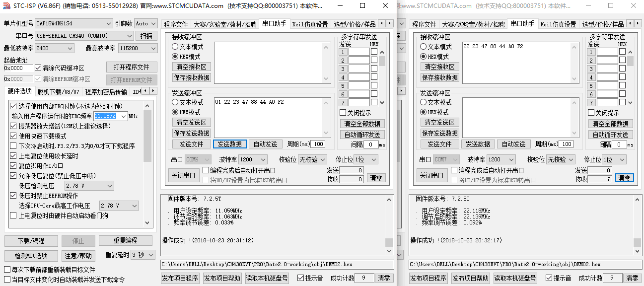Click 扫描 button

(146, 36)
